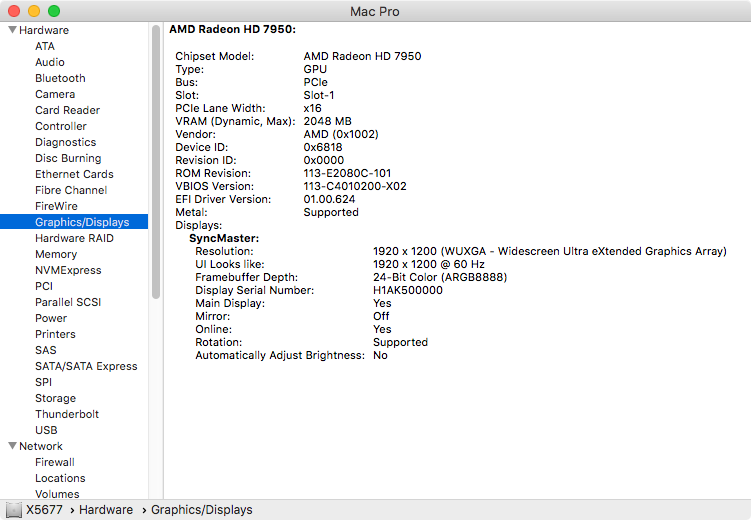The image size is (751, 520).
Task: Click the Mac Pro window title
Action: [x=375, y=11]
